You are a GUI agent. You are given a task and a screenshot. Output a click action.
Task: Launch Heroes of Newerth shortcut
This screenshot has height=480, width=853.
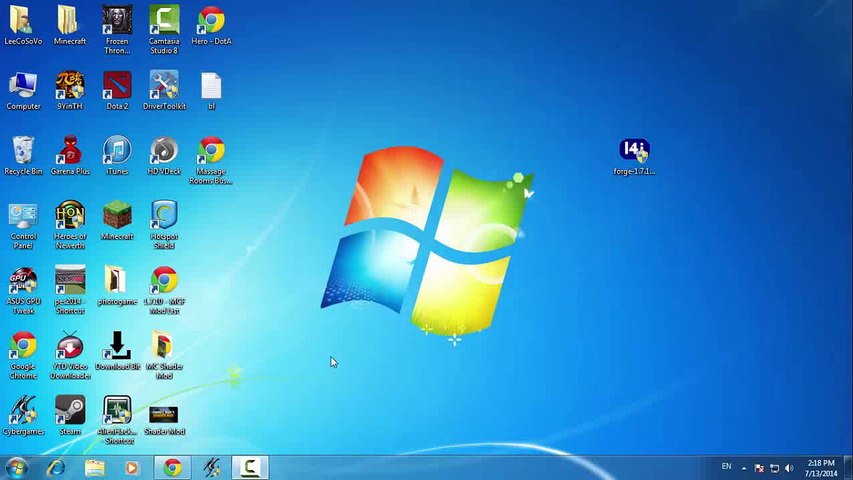click(70, 225)
